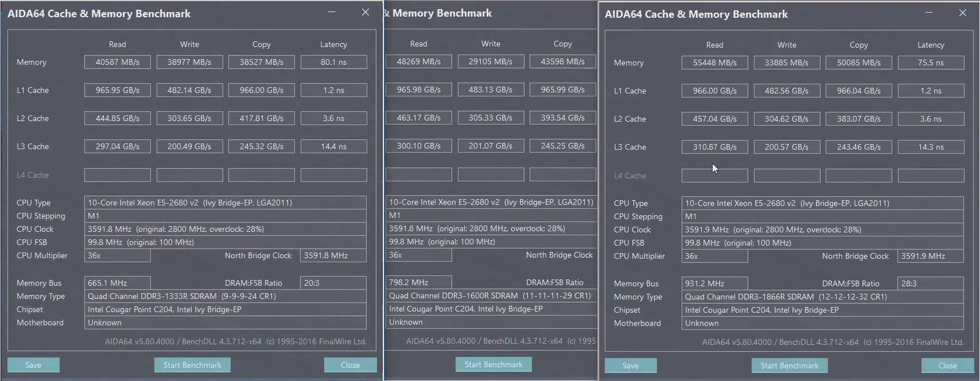Select L3 read value 297.04 GB/s

118,146
